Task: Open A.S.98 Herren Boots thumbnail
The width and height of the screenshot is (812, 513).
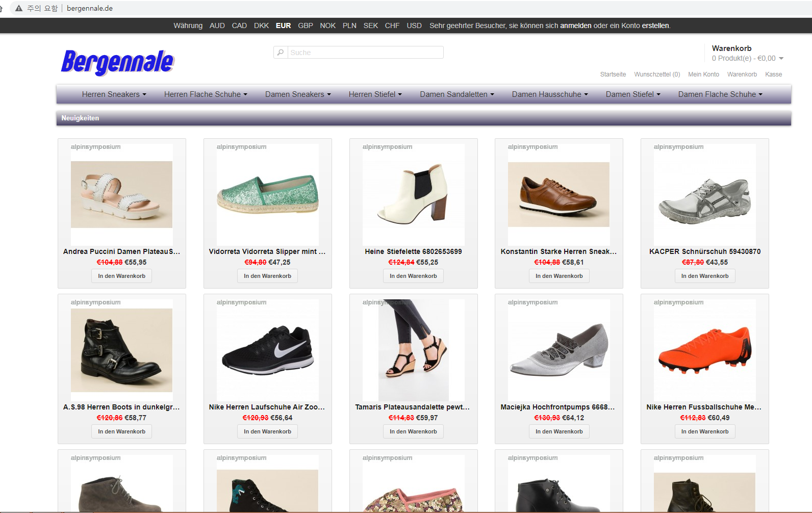Action: click(x=121, y=350)
